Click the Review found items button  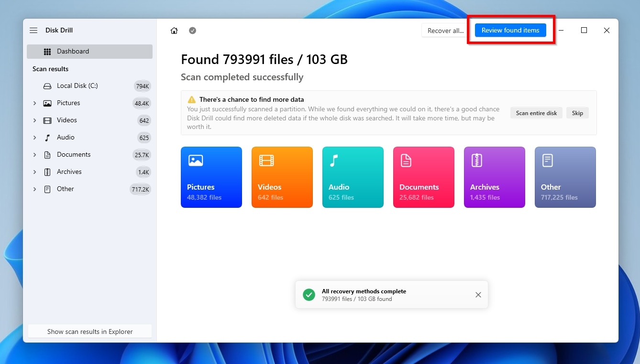(510, 30)
